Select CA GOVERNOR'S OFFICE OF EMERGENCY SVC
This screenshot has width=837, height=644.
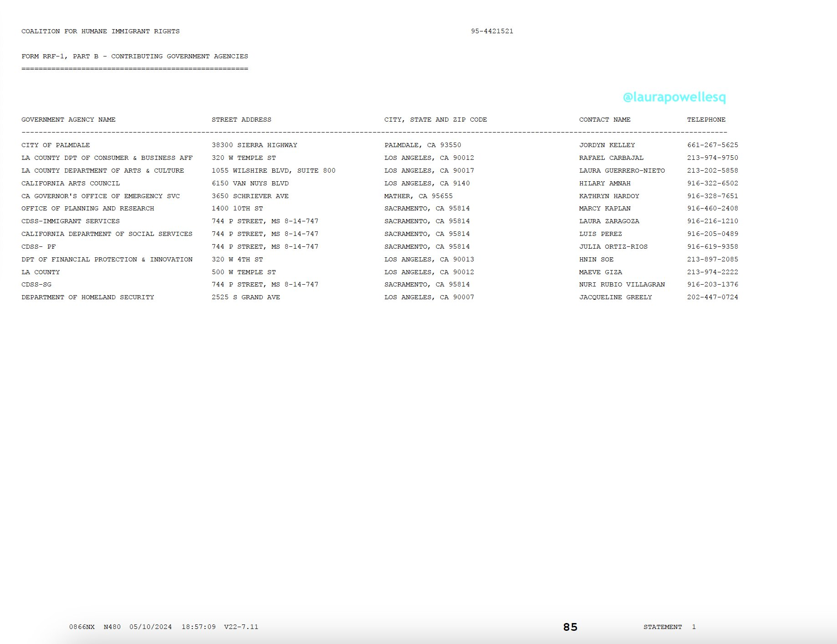[x=101, y=196]
